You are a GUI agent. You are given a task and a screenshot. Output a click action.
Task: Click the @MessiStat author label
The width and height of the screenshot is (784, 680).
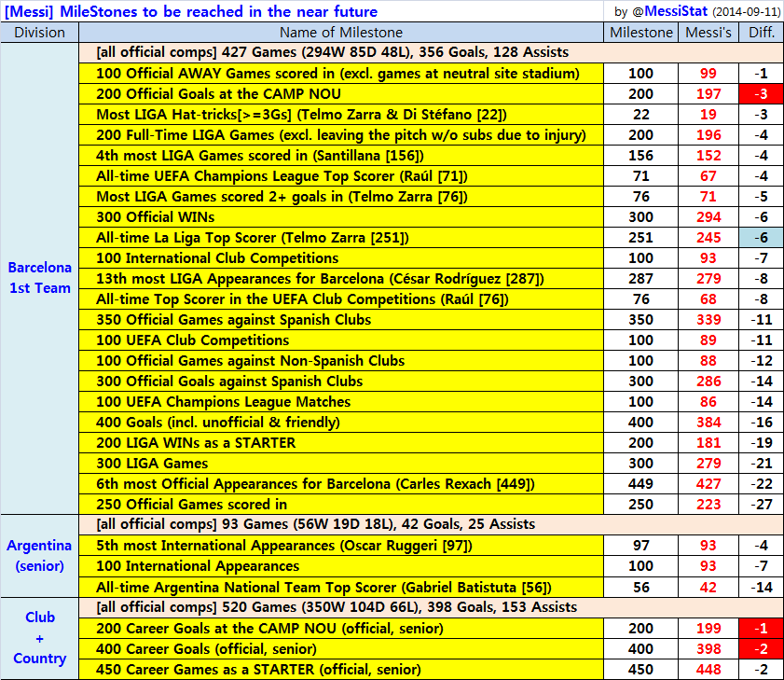669,11
